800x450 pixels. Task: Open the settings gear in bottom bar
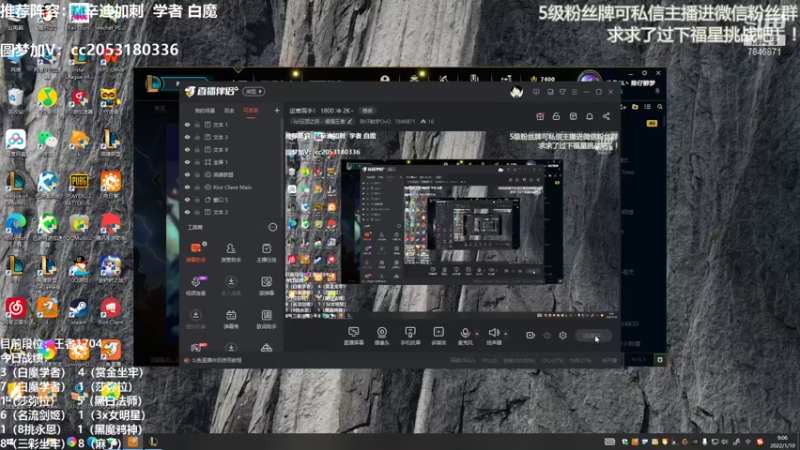pyautogui.click(x=563, y=335)
